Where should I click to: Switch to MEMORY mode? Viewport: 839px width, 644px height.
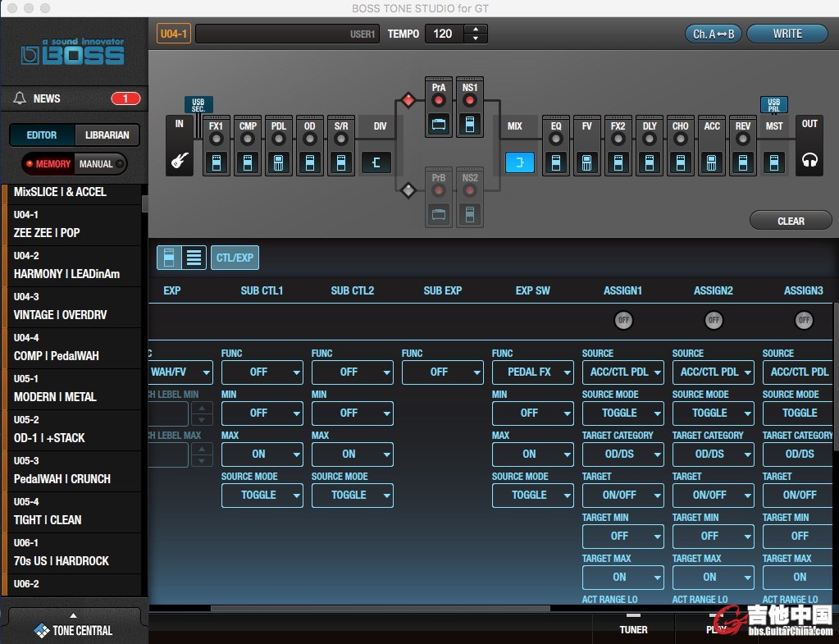(48, 164)
